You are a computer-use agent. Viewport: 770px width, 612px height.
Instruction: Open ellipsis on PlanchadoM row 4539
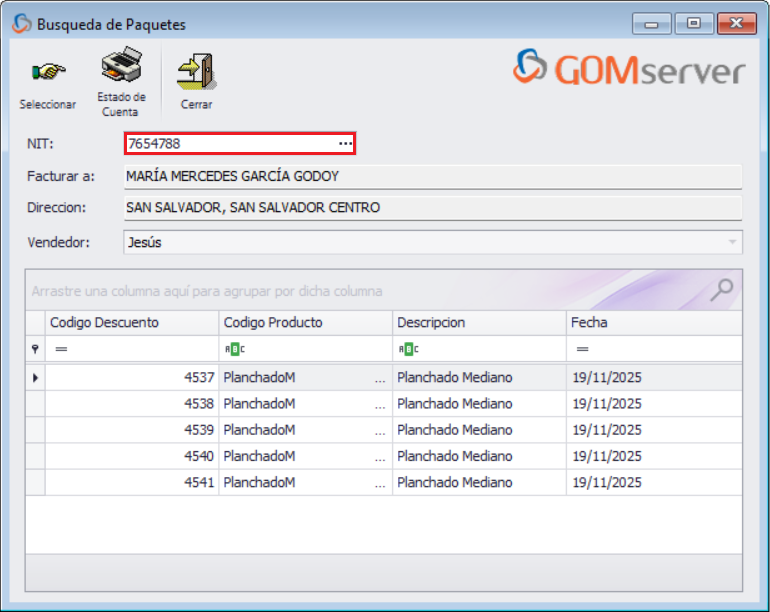pos(379,430)
